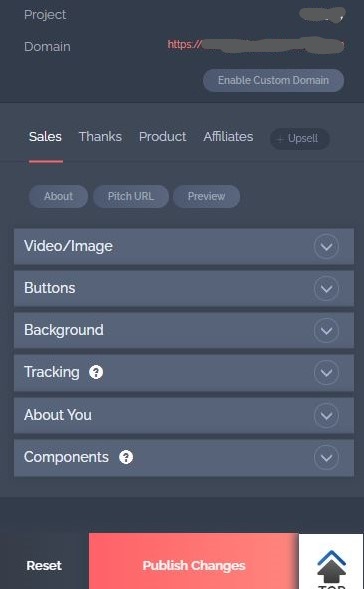This screenshot has width=364, height=589.
Task: Open the Pitch URL button
Action: (x=131, y=196)
